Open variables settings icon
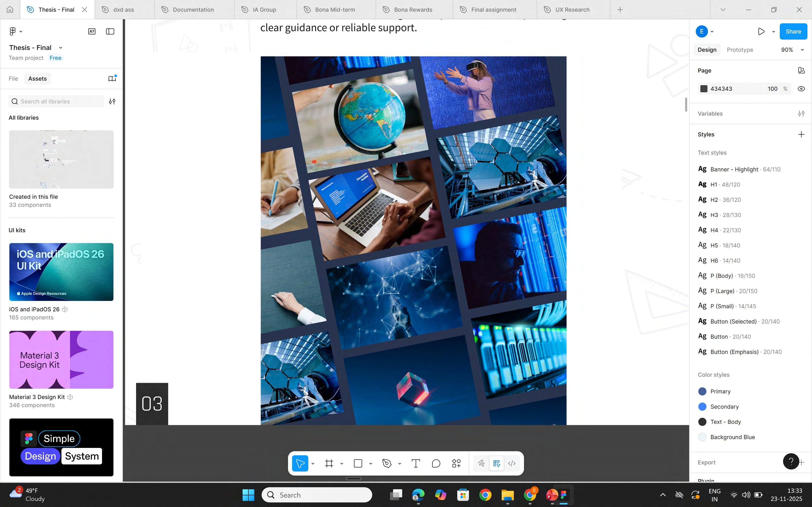This screenshot has height=507, width=812. click(801, 114)
